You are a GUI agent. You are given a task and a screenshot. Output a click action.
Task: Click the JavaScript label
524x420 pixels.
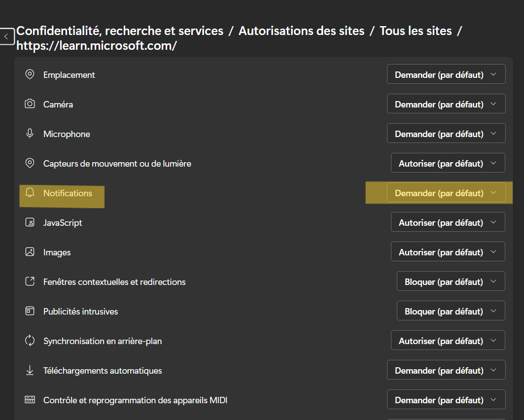[x=63, y=223]
